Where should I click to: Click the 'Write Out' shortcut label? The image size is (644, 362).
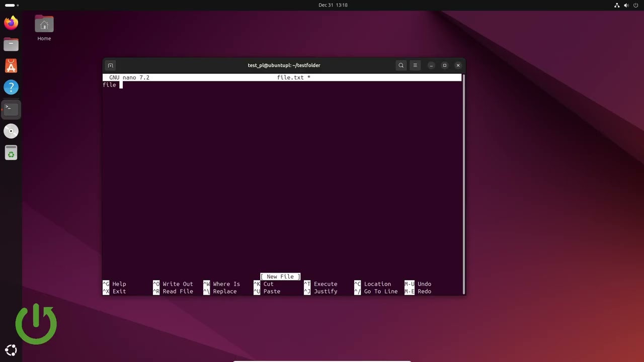coord(178,284)
